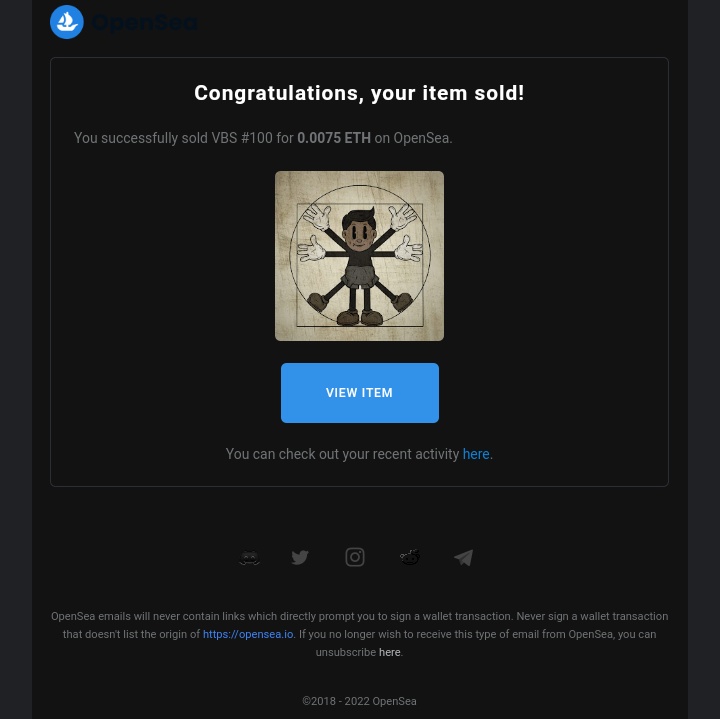Image resolution: width=720 pixels, height=719 pixels.
Task: Open the Twitter bird icon
Action: click(x=300, y=557)
